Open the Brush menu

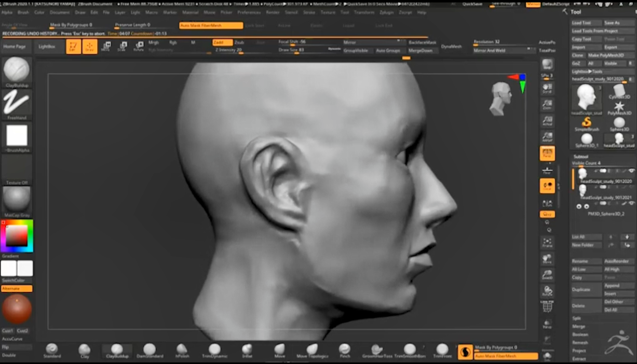click(x=23, y=12)
